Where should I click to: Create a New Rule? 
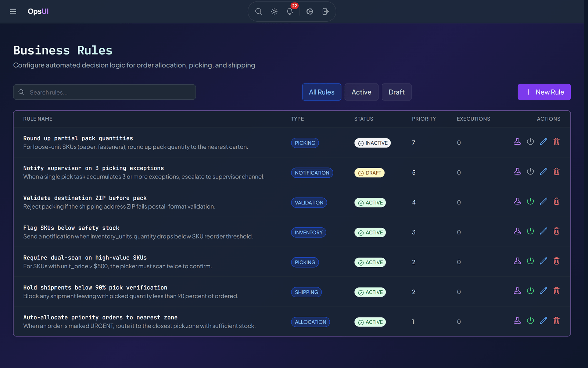click(544, 92)
